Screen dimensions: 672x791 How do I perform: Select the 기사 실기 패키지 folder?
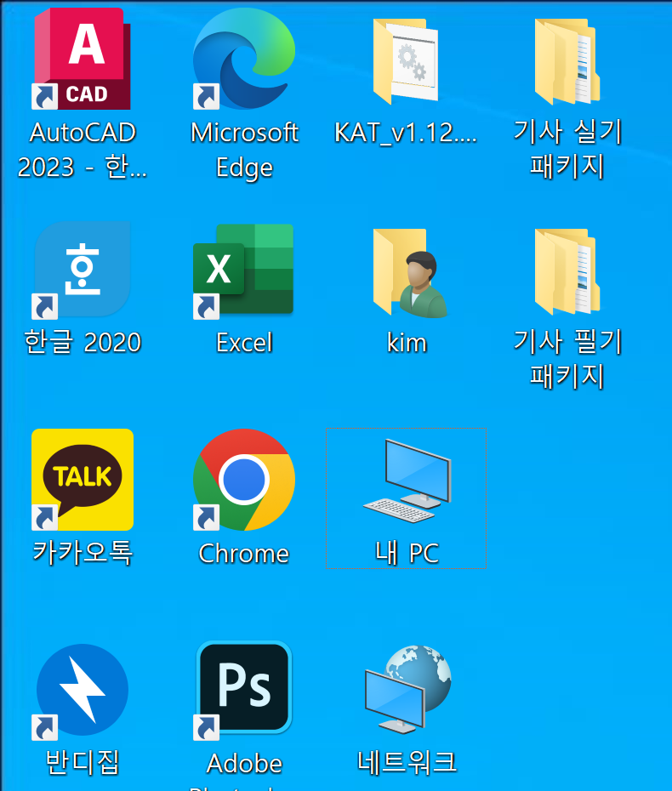[x=567, y=61]
